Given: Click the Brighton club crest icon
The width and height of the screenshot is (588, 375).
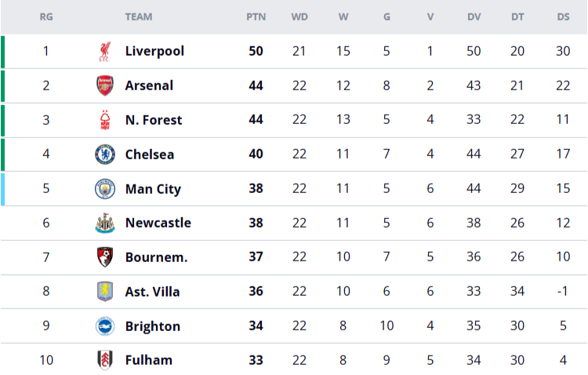Looking at the screenshot, I should [104, 326].
